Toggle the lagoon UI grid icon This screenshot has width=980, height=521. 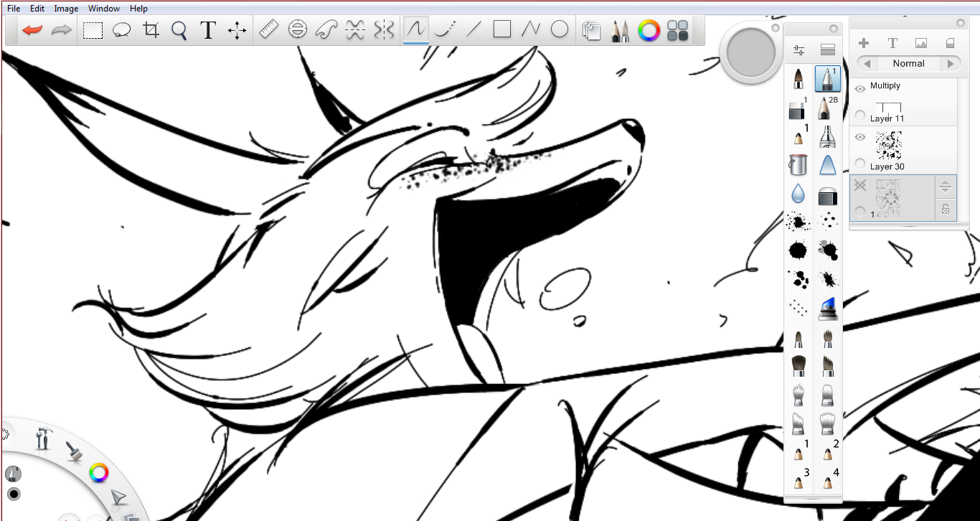[x=677, y=30]
